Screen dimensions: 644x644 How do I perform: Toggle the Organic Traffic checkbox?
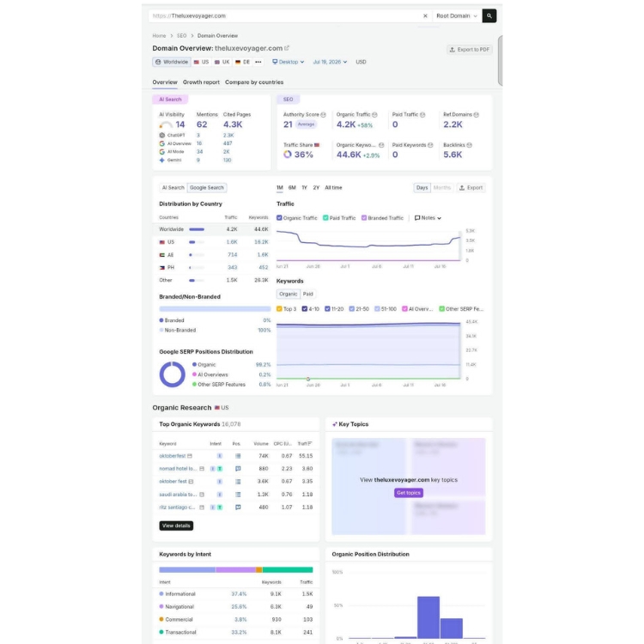279,218
